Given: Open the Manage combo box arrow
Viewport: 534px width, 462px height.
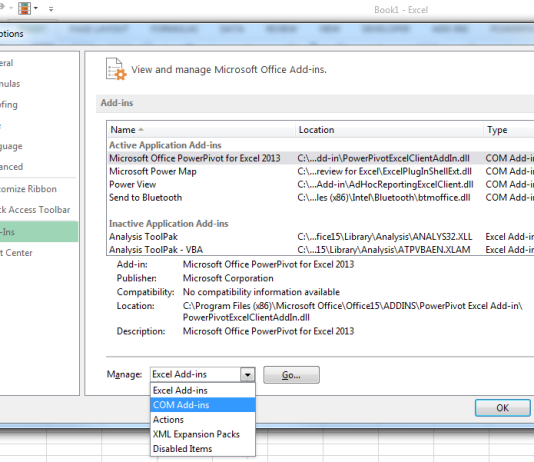Looking at the screenshot, I should [248, 375].
